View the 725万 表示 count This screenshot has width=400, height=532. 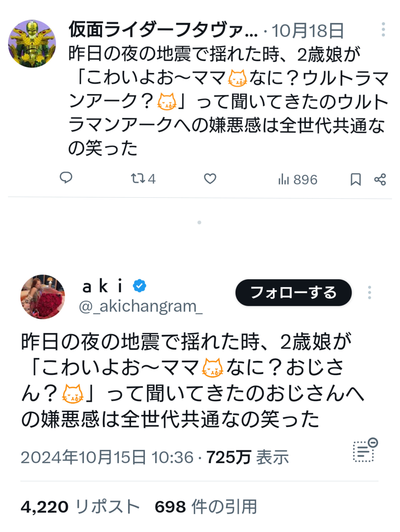[x=247, y=457]
